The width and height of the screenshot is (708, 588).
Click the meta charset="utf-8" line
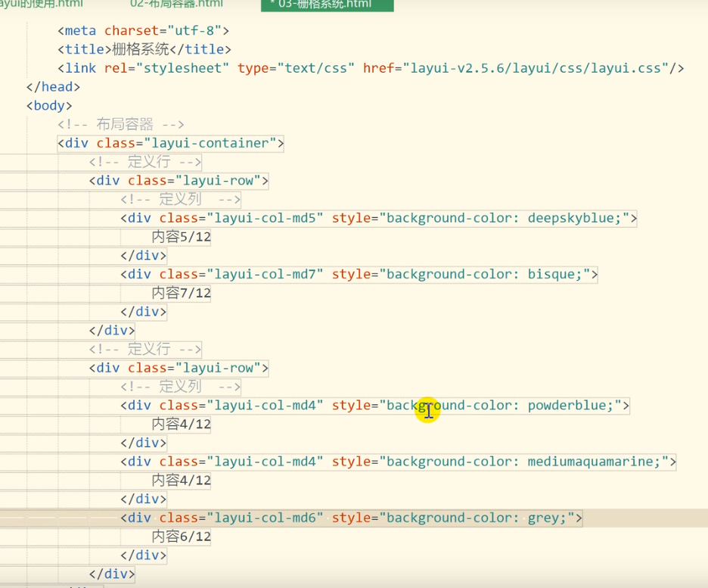pyautogui.click(x=143, y=31)
